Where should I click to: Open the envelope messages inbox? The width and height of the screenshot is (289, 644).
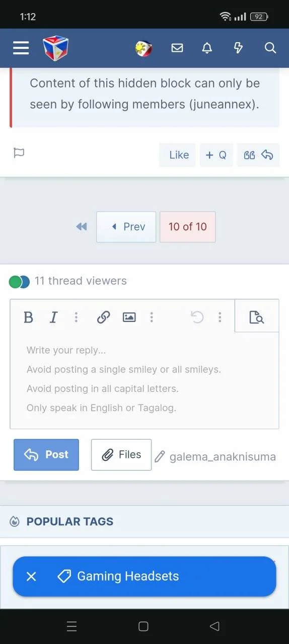[177, 48]
